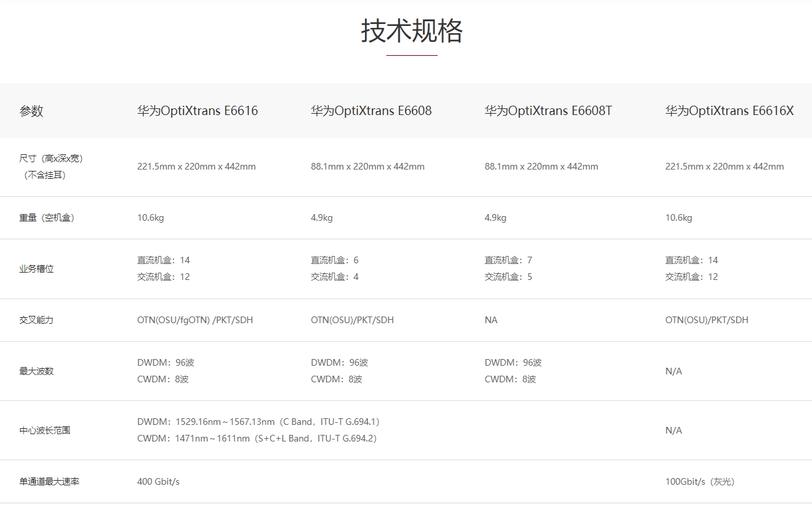The width and height of the screenshot is (812, 506).
Task: Select the '中心波长范围' row label
Action: point(45,431)
